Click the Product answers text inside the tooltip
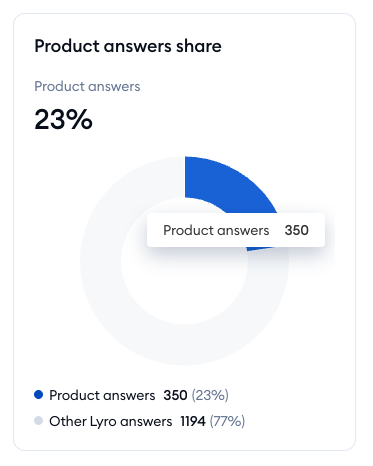Image resolution: width=373 pixels, height=466 pixels. click(216, 230)
